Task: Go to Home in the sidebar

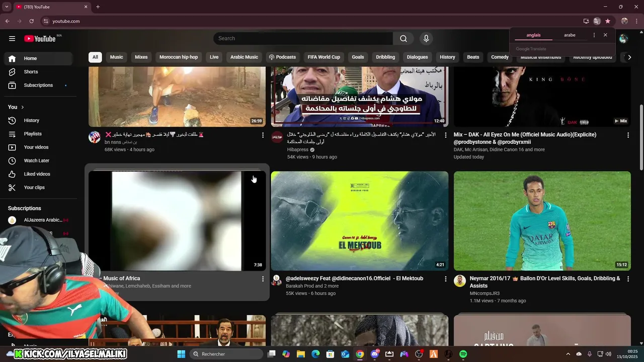Action: coord(38,58)
